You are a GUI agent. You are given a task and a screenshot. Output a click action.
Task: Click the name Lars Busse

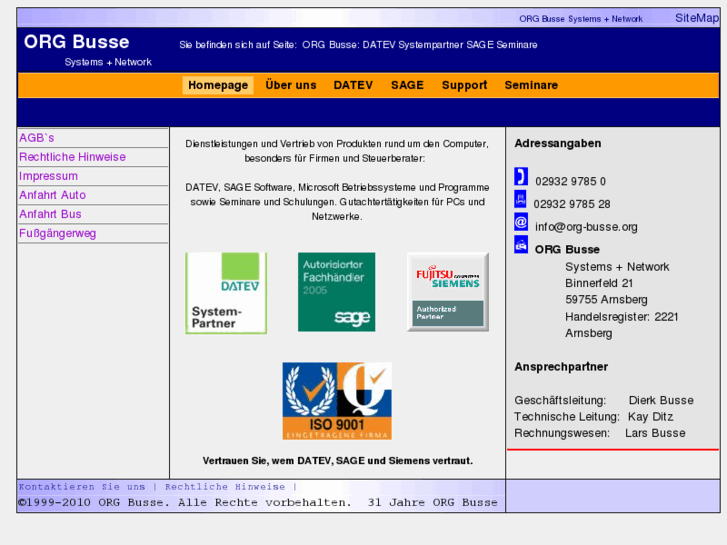pos(655,433)
